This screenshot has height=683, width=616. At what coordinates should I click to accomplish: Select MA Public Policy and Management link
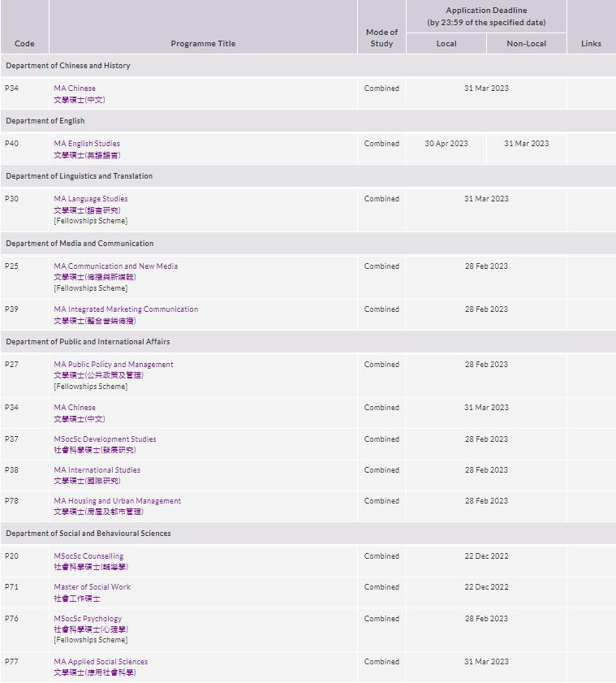(x=114, y=365)
